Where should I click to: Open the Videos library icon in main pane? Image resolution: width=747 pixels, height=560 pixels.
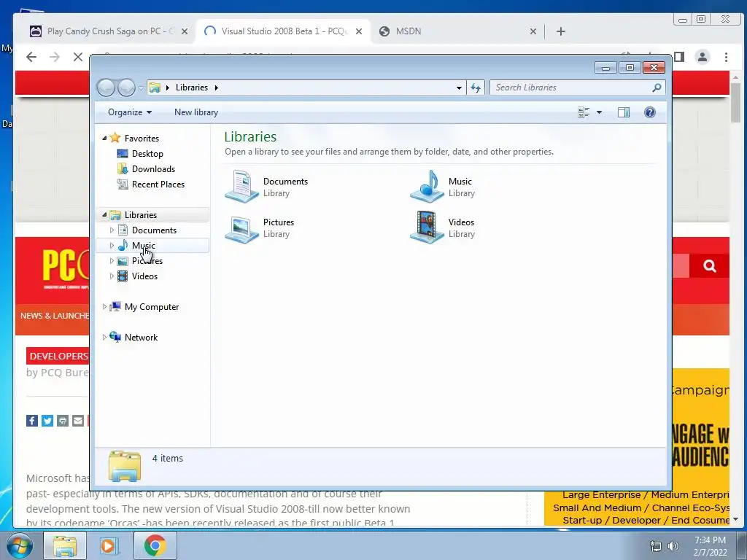pos(427,227)
